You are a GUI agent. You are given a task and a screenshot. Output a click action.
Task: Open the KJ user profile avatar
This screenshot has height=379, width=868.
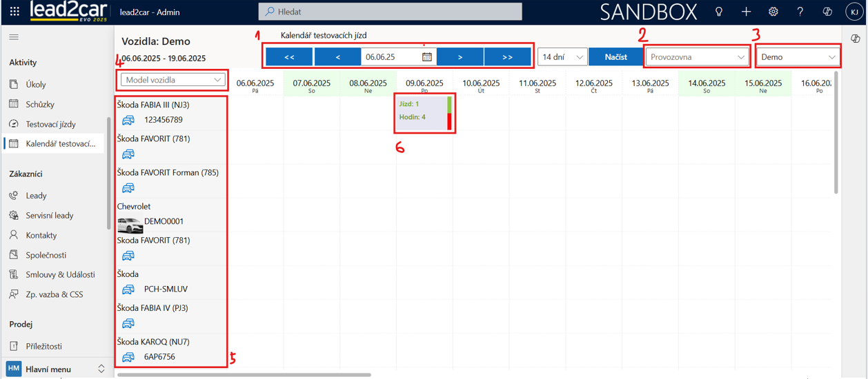(854, 12)
